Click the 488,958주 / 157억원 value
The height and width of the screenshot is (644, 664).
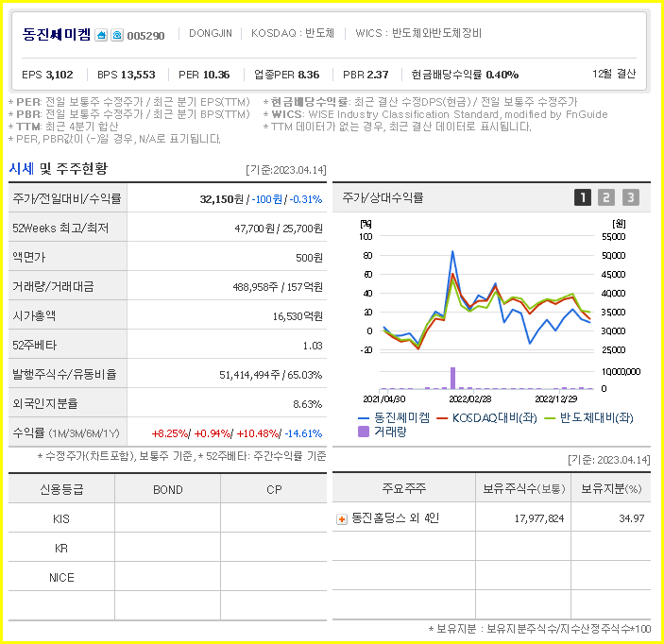(x=278, y=287)
